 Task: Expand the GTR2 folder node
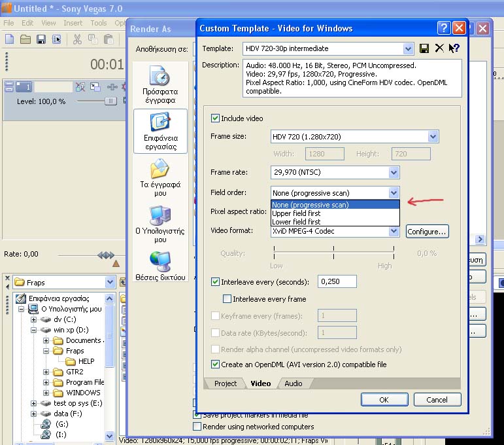tap(46, 372)
